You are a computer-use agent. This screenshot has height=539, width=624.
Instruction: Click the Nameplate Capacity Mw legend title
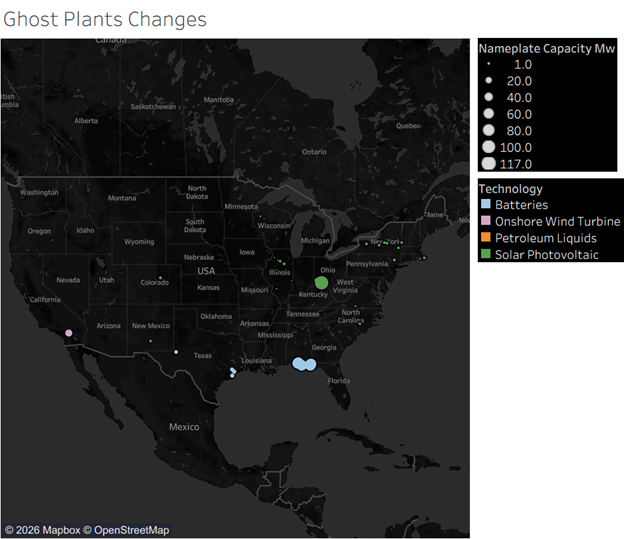click(x=546, y=47)
